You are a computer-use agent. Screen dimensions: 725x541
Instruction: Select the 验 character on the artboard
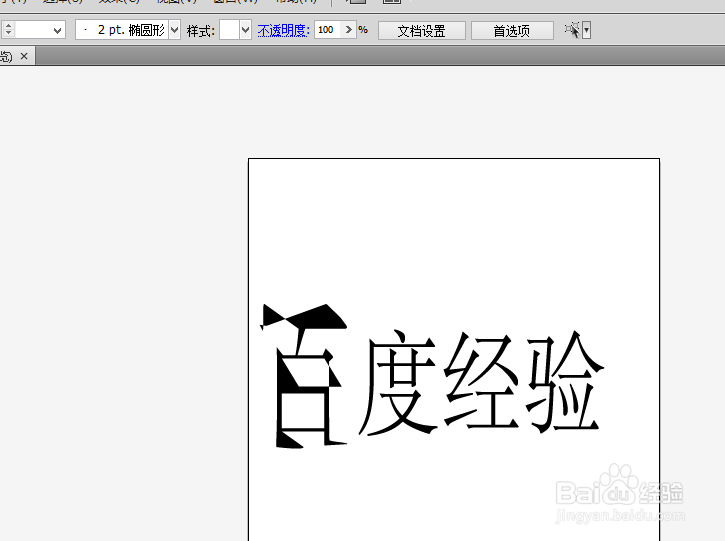click(x=565, y=381)
